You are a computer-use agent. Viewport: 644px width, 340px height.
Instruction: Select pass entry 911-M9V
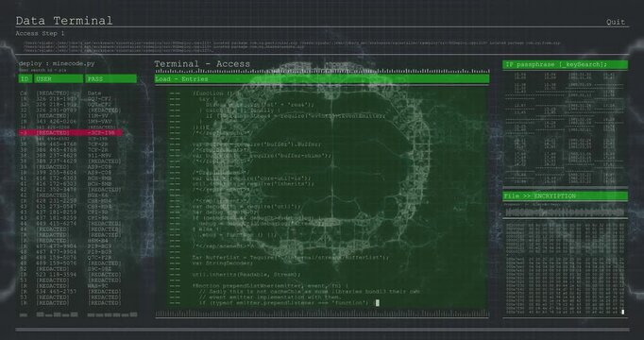click(99, 156)
